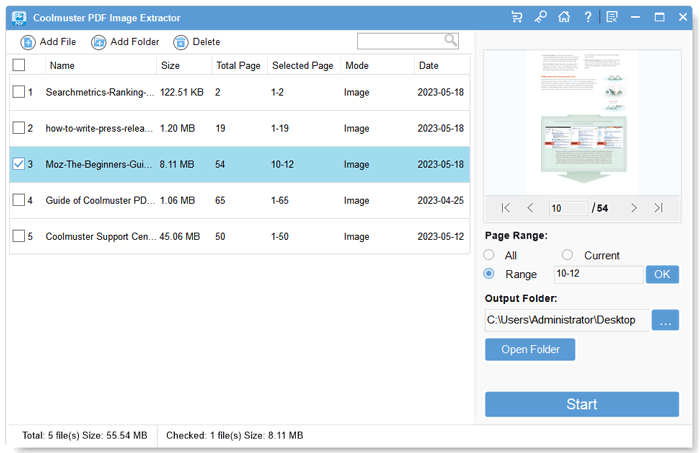Maximize the Coolmuster window
This screenshot has height=453, width=700.
coord(659,17)
